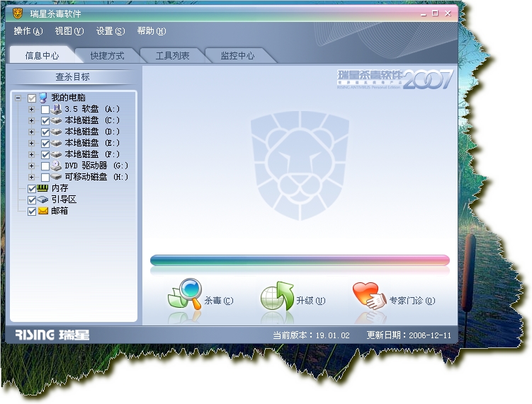Screen dimensions: 532x404
Task: Click the 杀毒(C) scan button label
Action: (218, 300)
